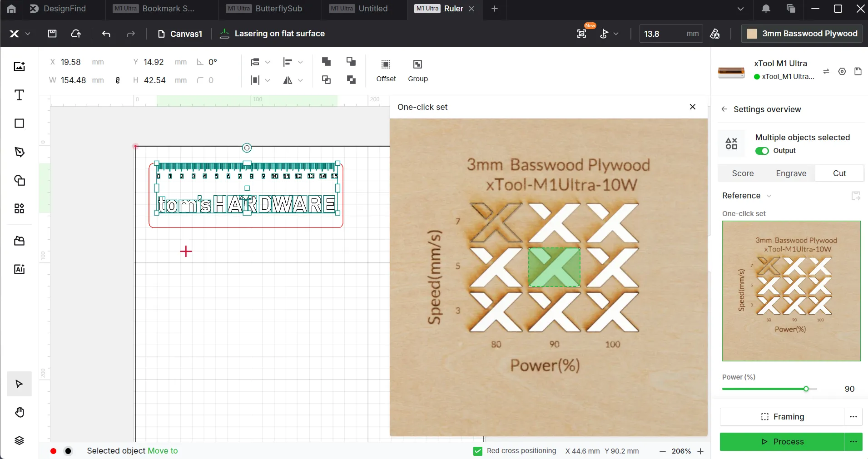
Task: Open the Layers panel icon
Action: [19, 440]
